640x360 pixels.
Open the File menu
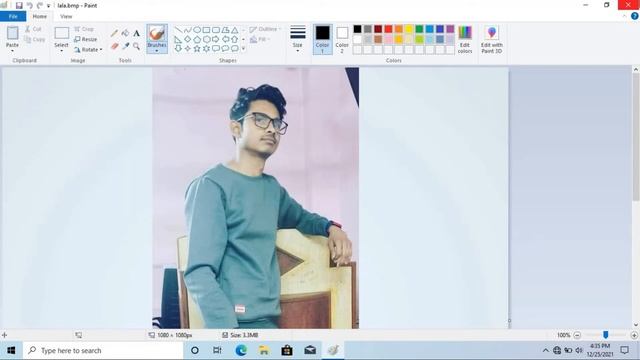[x=13, y=16]
